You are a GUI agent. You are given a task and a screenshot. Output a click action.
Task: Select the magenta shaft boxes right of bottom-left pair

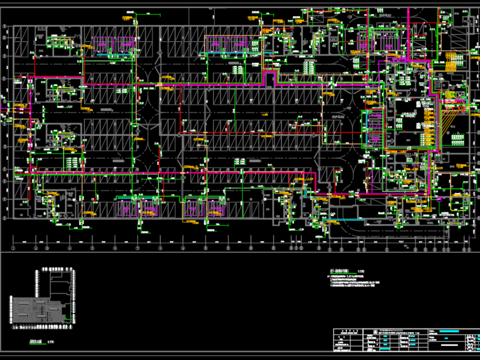(204, 208)
